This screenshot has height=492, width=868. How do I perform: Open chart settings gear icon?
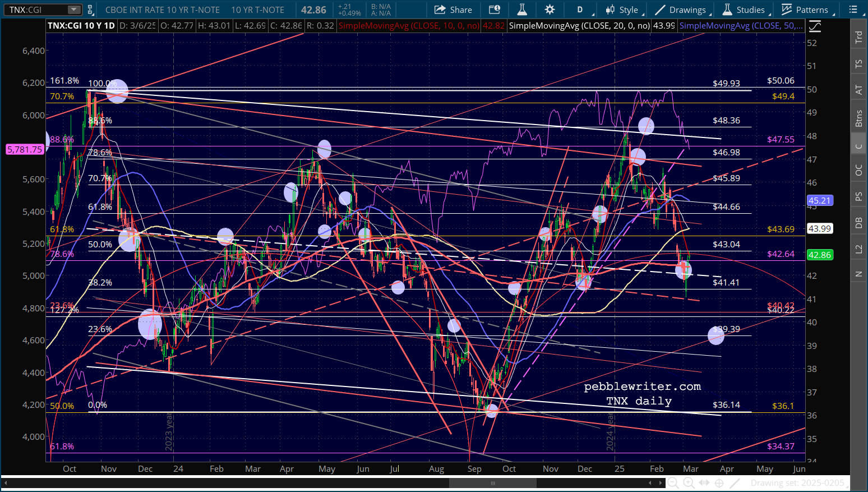coord(550,10)
